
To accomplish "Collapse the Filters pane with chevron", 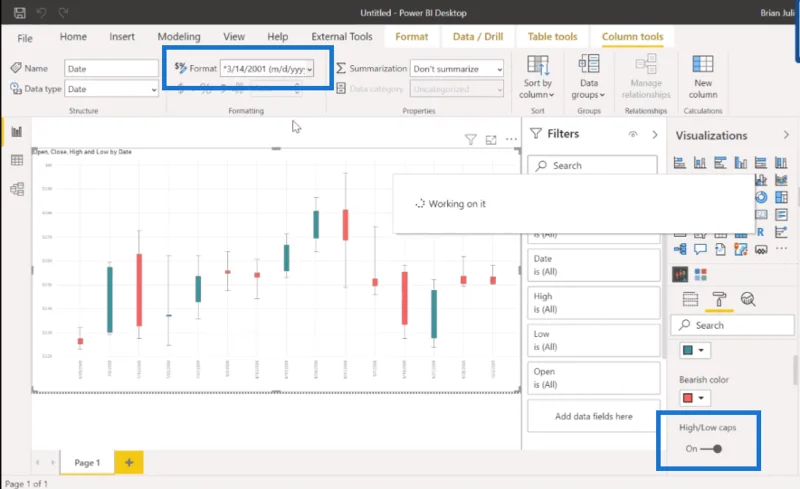I will point(655,134).
